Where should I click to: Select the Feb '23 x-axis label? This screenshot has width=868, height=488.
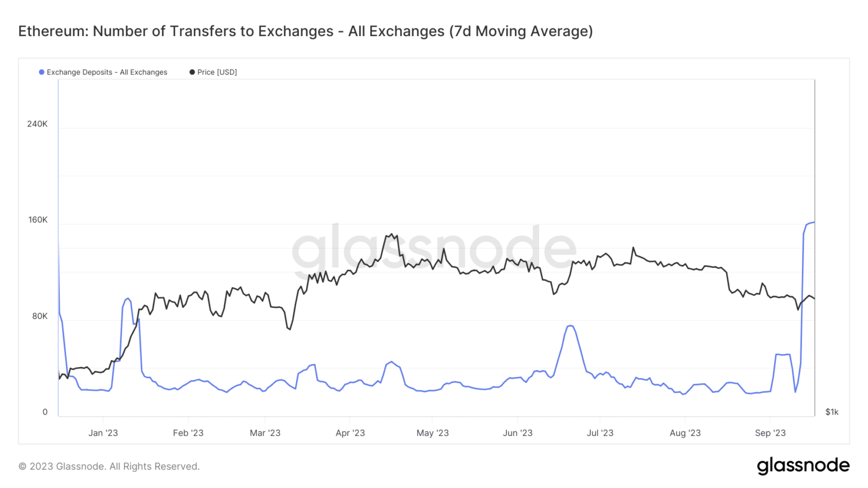[x=188, y=433]
